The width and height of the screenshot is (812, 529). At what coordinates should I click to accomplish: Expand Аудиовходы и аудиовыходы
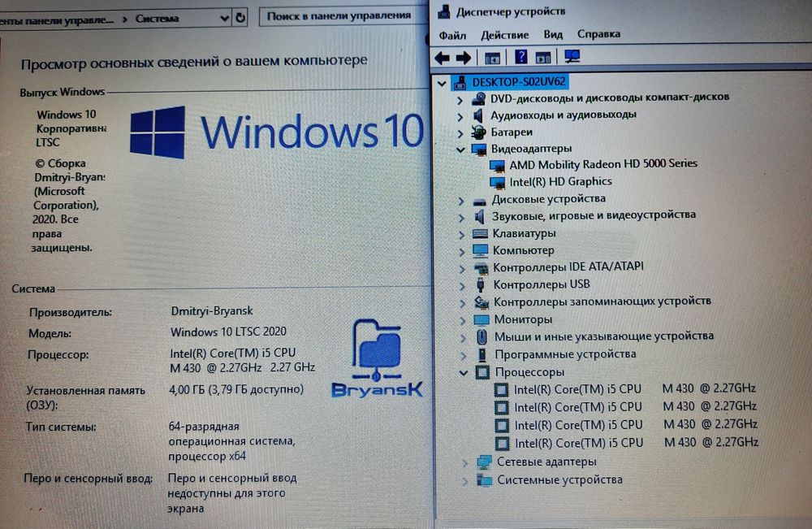click(x=460, y=116)
